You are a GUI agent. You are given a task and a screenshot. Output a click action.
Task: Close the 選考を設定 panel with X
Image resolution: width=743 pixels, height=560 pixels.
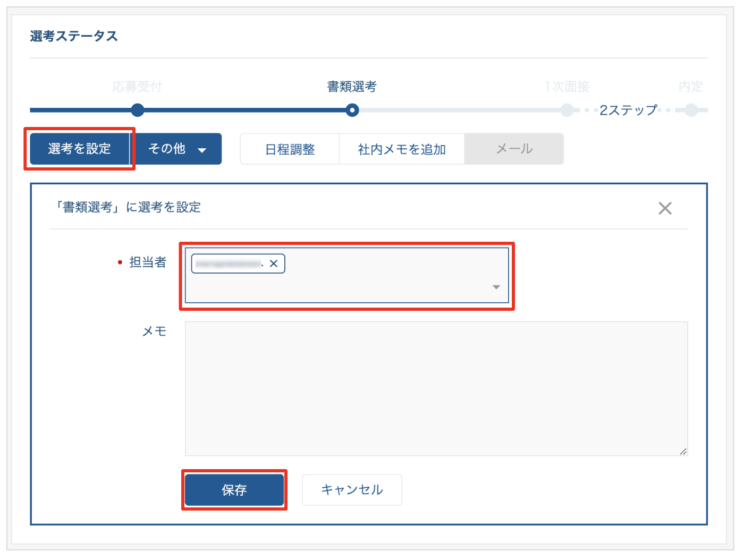(x=665, y=208)
